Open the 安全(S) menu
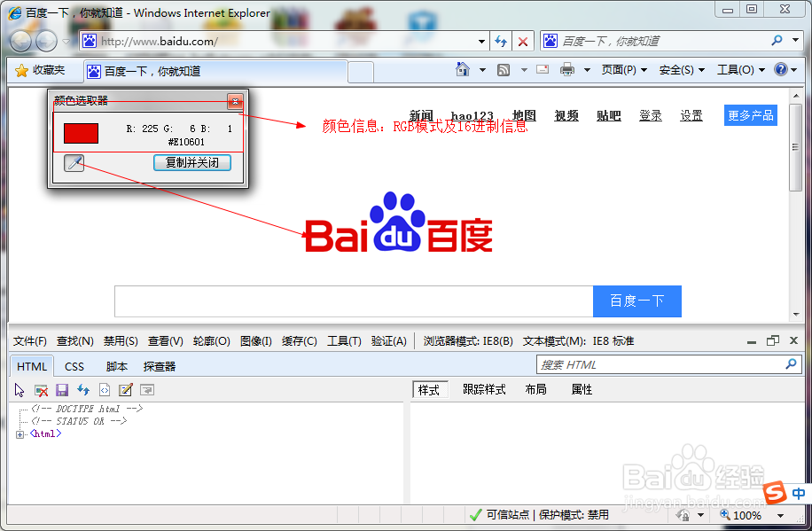 [x=682, y=70]
